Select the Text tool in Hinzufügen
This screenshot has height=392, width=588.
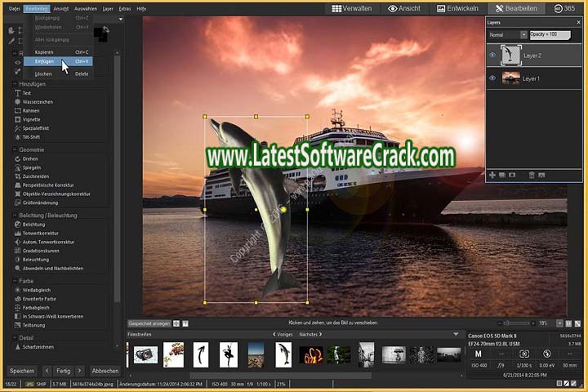click(26, 93)
